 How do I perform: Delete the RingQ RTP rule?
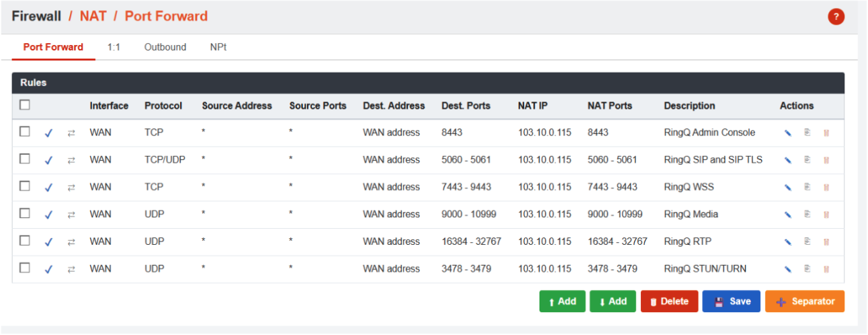pos(826,241)
